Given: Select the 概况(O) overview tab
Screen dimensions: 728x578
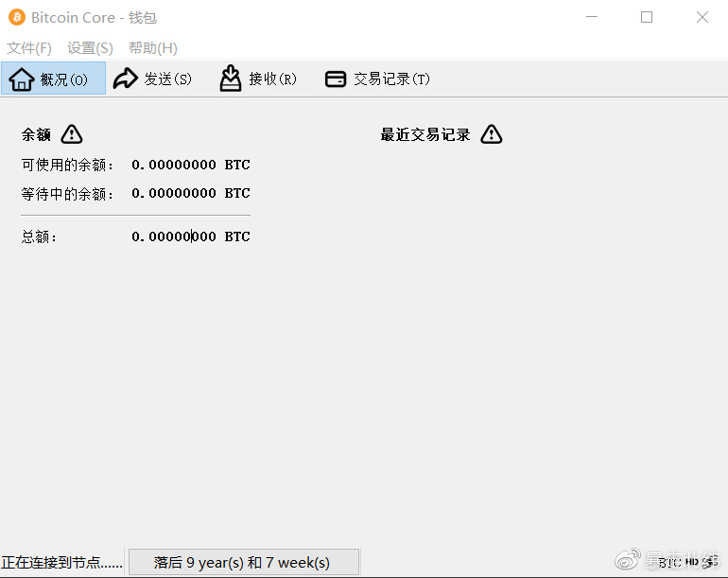Looking at the screenshot, I should tap(53, 79).
